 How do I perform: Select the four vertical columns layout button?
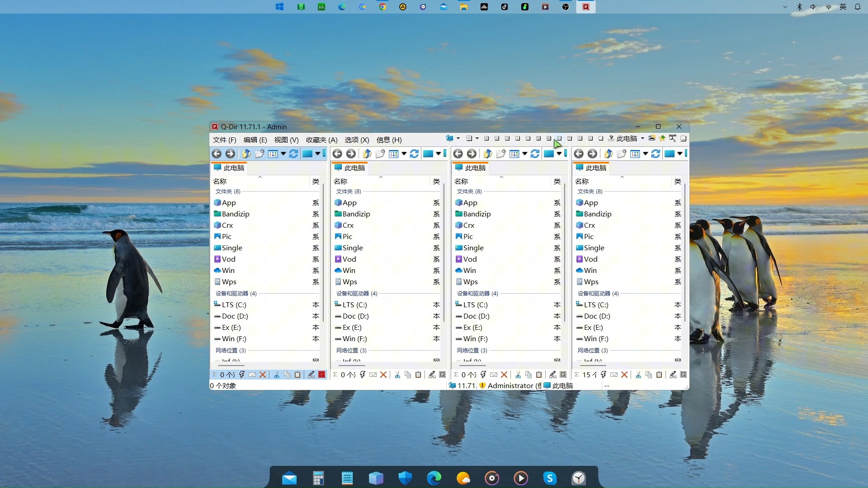pos(538,138)
